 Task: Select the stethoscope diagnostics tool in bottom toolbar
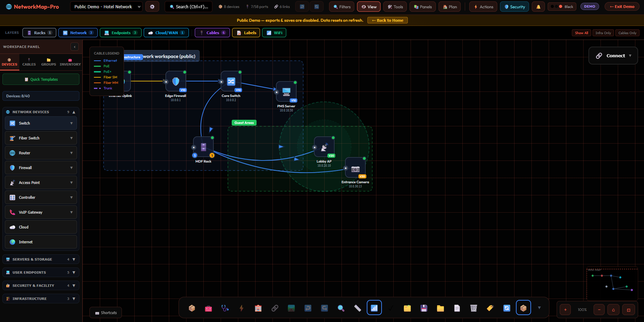pos(225,308)
